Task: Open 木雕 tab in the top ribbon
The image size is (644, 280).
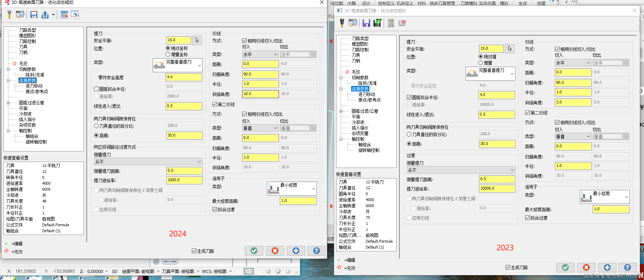Action: [352, 3]
